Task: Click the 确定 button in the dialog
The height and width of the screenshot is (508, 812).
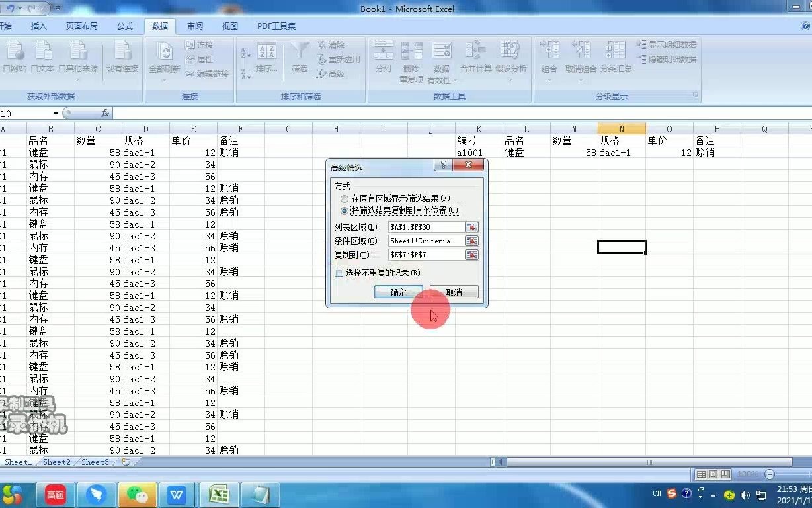Action: point(398,292)
